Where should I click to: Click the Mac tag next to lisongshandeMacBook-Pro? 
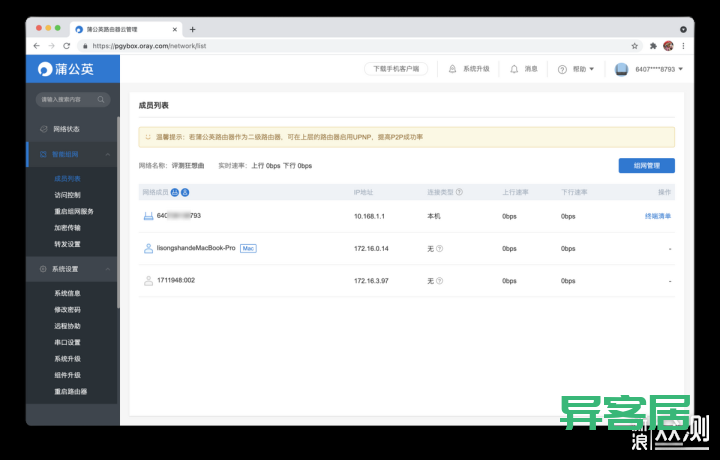point(248,248)
